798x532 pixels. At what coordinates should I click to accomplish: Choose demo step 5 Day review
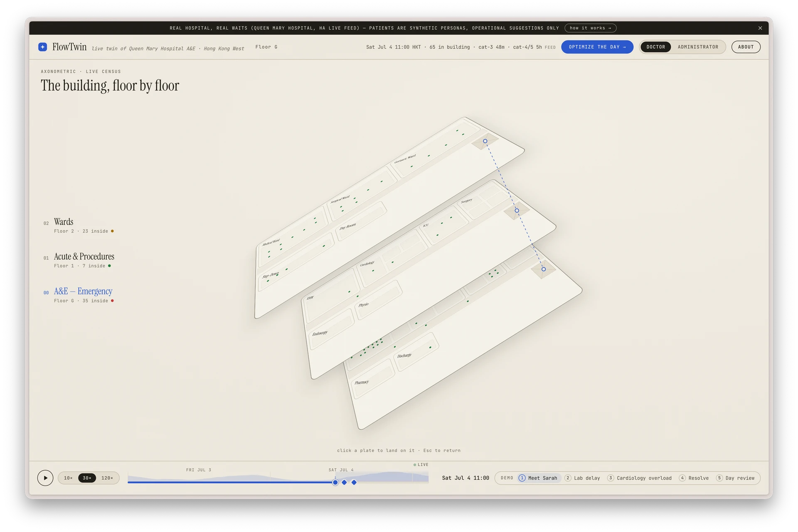click(x=735, y=478)
